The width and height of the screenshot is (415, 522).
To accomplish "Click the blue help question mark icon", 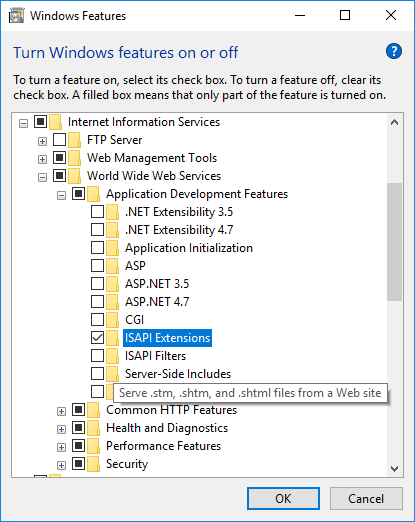I will coord(394,51).
